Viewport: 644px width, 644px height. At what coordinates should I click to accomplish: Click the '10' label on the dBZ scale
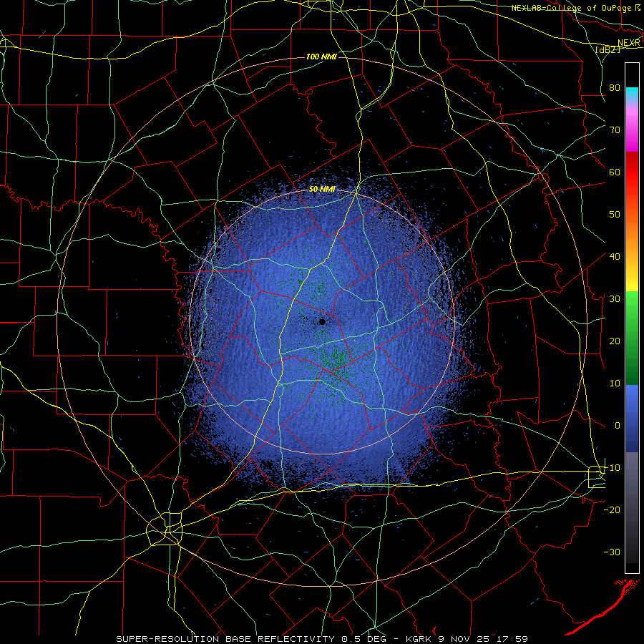615,384
